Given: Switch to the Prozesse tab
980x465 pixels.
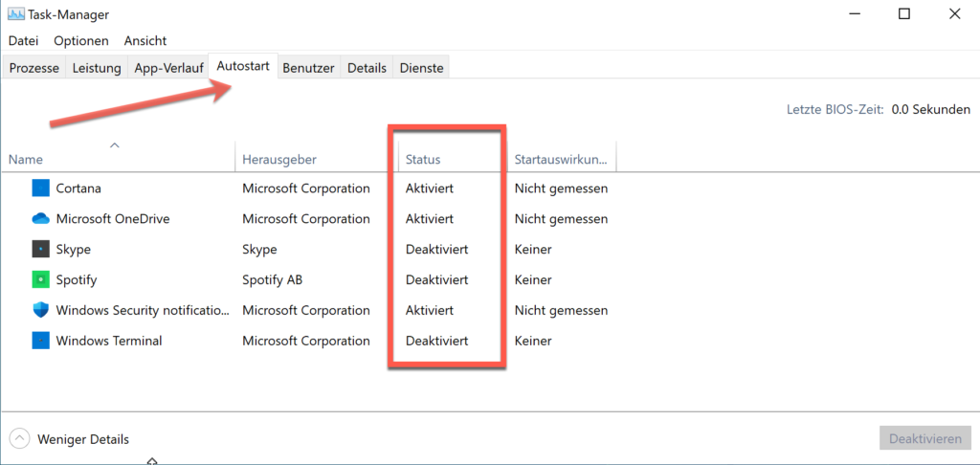Looking at the screenshot, I should tap(34, 68).
